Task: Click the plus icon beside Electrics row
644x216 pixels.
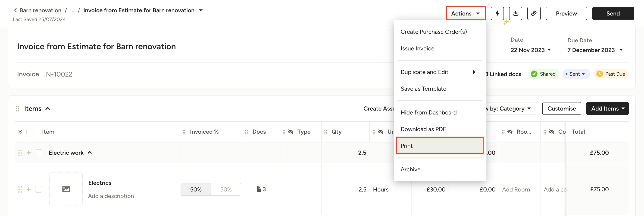Action: [x=29, y=189]
